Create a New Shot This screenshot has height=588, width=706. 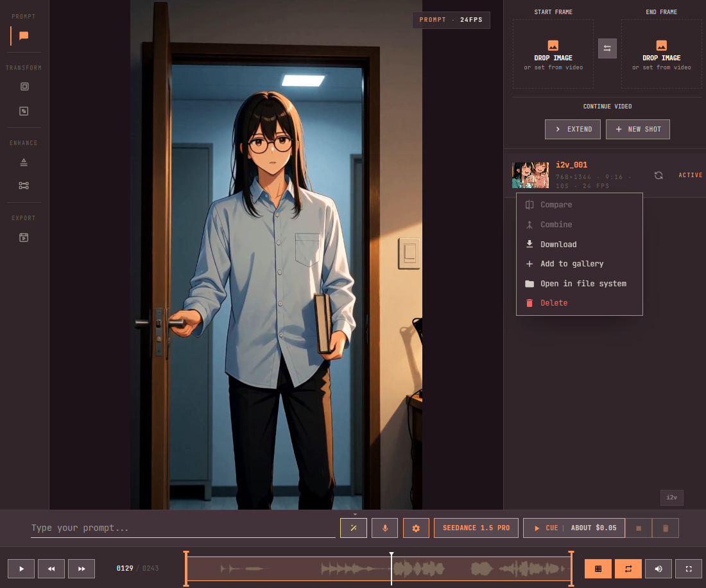click(637, 129)
